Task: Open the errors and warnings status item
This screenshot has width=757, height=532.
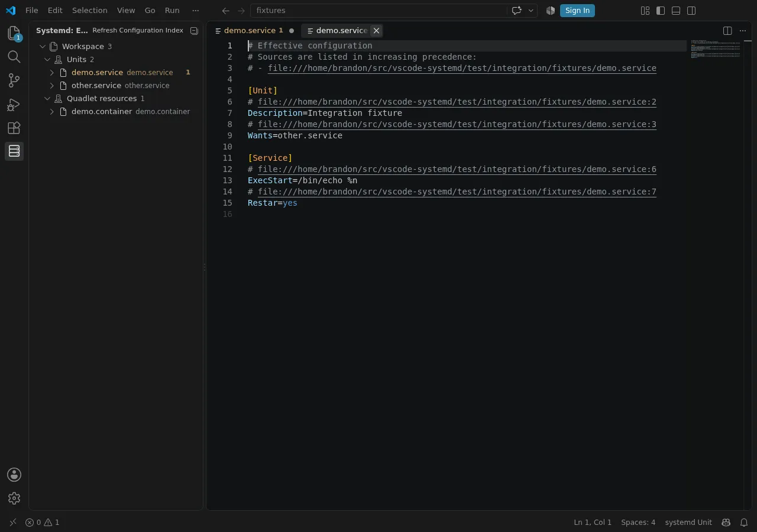Action: pos(42,523)
